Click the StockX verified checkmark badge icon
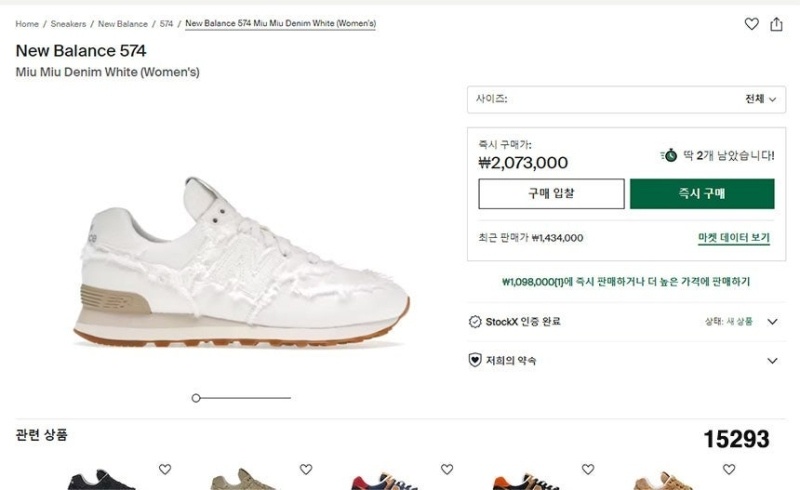Viewport: 800px width, 490px height. 475,321
